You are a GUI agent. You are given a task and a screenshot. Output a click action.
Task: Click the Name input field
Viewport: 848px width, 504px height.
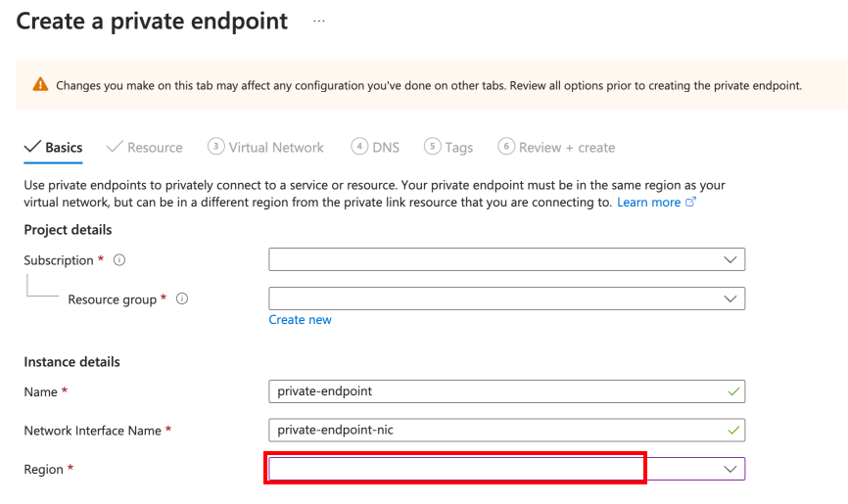click(x=499, y=391)
